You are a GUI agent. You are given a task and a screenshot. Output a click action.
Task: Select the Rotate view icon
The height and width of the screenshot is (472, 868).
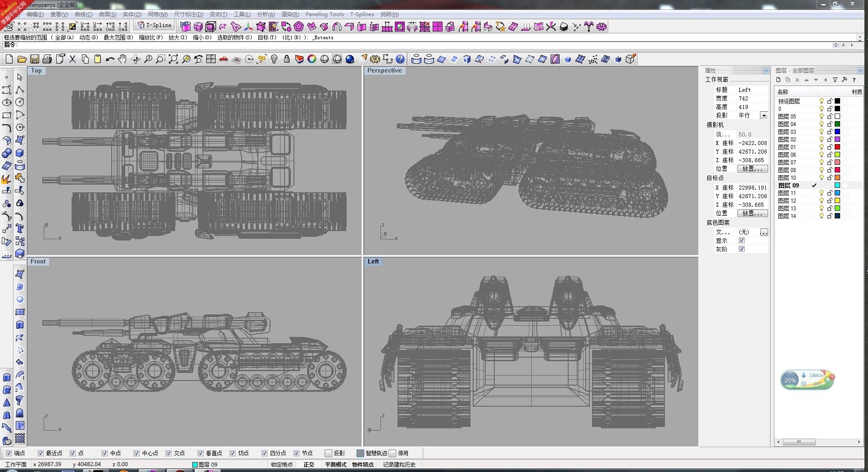pyautogui.click(x=135, y=59)
